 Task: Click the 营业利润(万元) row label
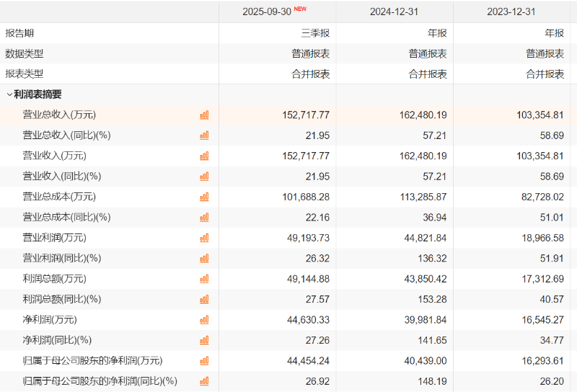click(x=55, y=238)
